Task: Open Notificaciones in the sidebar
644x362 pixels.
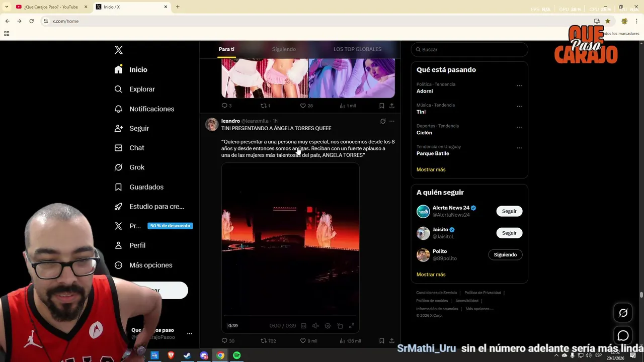Action: point(144,109)
